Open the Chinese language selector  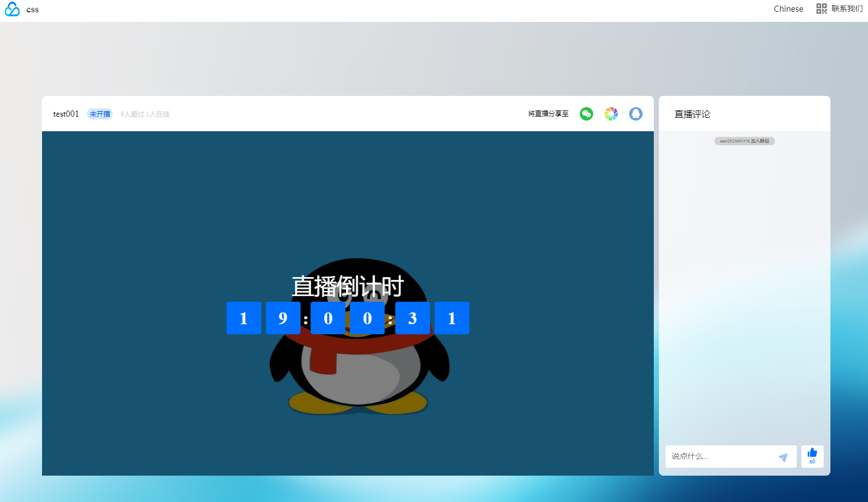tap(788, 9)
